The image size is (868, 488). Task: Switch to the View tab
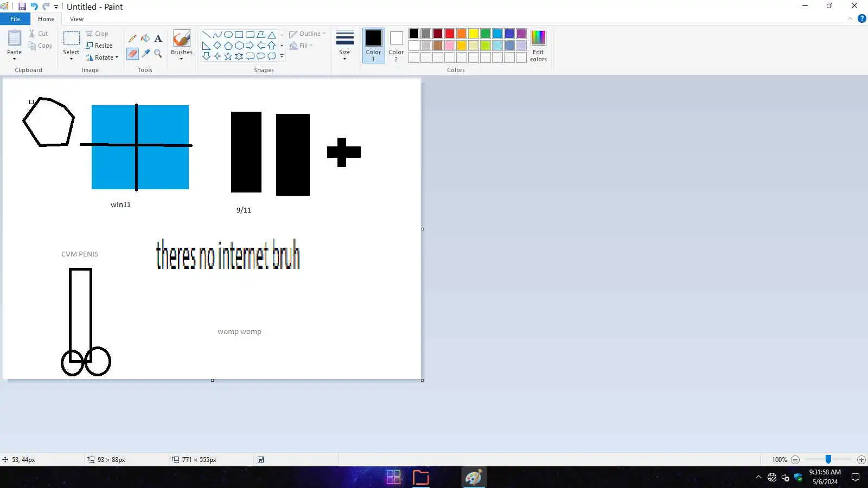pyautogui.click(x=76, y=19)
